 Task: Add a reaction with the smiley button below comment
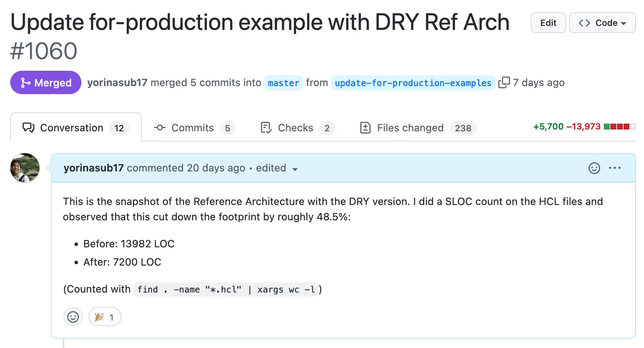pos(73,317)
